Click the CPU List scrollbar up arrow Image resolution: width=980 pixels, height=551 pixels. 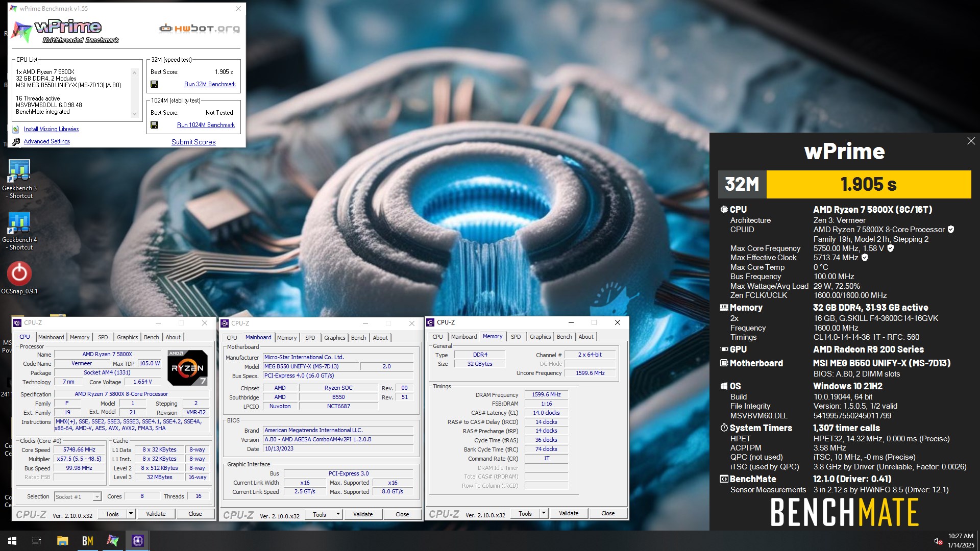135,73
